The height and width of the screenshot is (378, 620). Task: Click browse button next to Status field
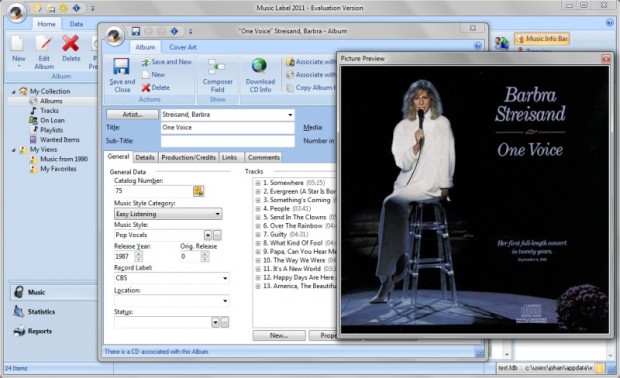click(225, 323)
